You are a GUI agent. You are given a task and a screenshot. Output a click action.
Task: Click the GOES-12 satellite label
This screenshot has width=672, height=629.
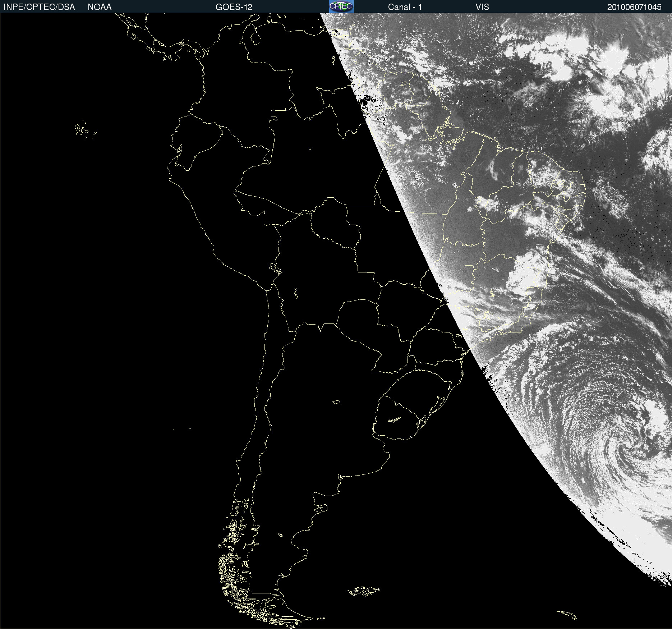[x=234, y=7]
